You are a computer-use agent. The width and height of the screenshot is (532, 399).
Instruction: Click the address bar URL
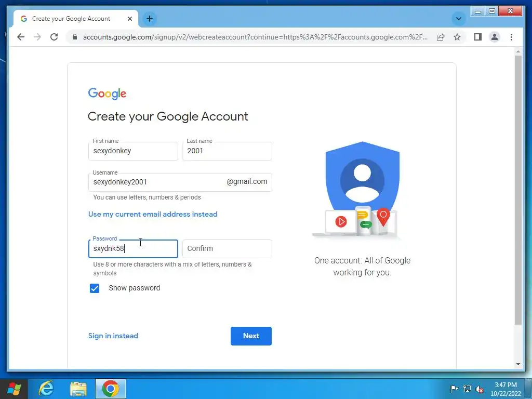coord(255,37)
